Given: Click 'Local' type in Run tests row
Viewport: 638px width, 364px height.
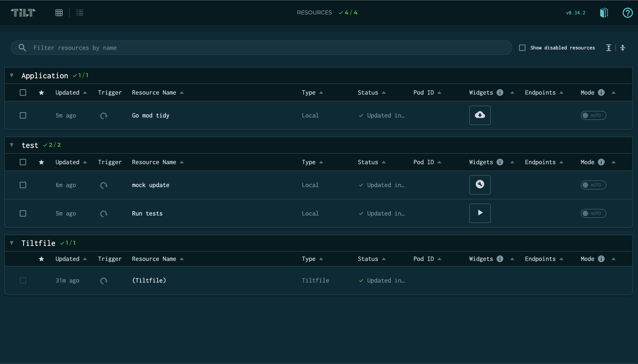Looking at the screenshot, I should [x=310, y=213].
